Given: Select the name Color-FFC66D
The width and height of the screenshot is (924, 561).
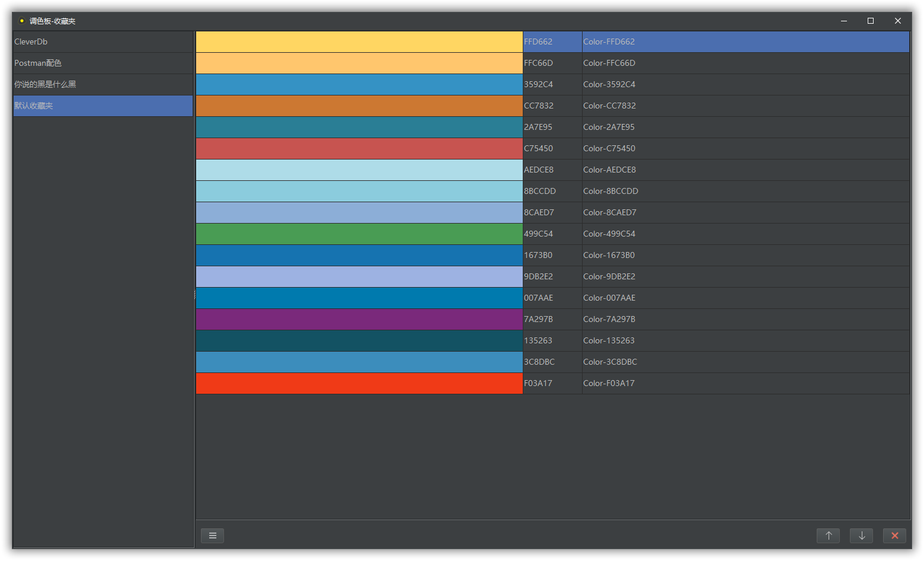Looking at the screenshot, I should pyautogui.click(x=746, y=63).
